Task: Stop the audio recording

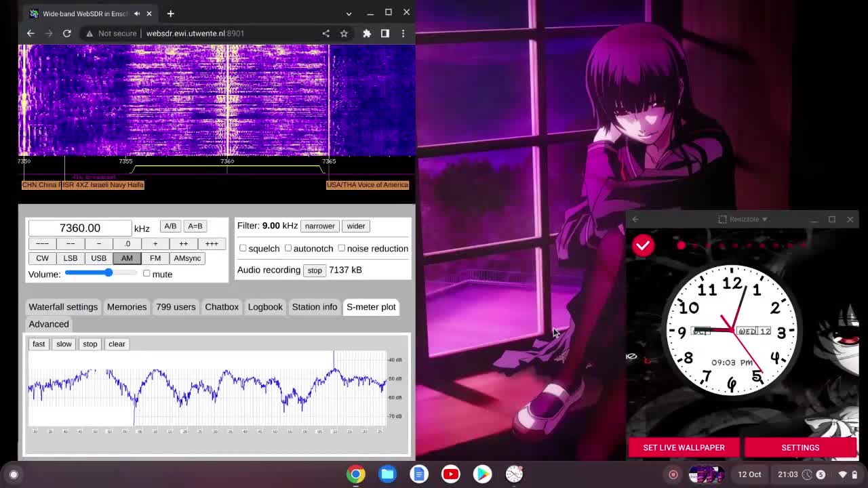Action: click(x=315, y=270)
